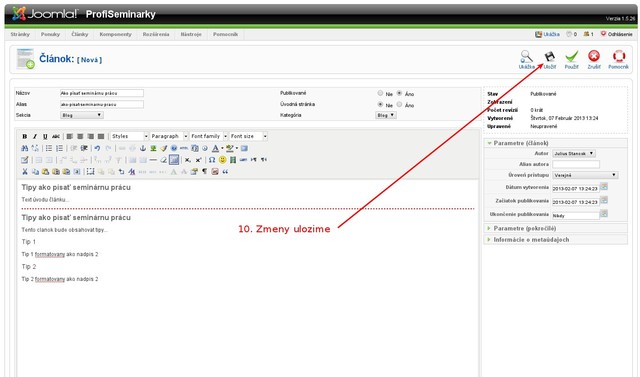Expand the Parametre (pokročilé) panel
Viewport: 640px width, 377px height.
(556, 228)
